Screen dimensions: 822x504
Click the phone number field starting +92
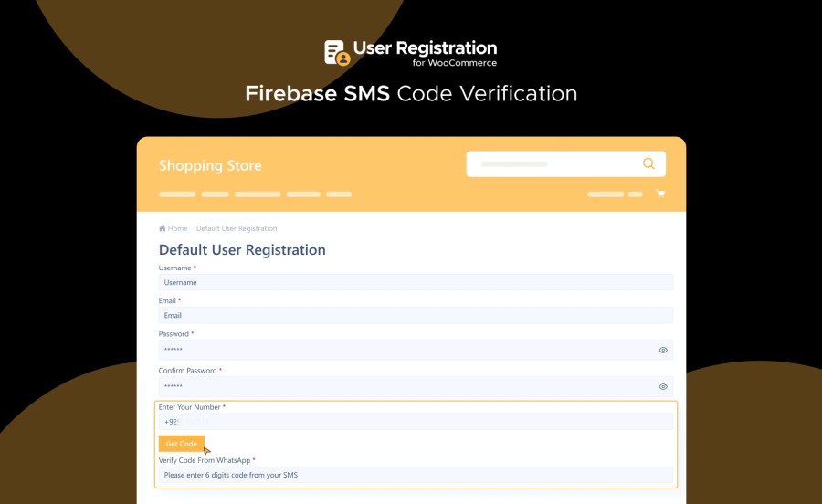416,422
